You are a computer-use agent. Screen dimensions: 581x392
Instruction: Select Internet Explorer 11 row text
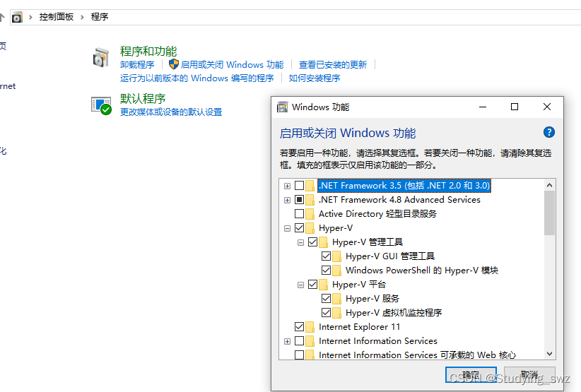(x=360, y=327)
